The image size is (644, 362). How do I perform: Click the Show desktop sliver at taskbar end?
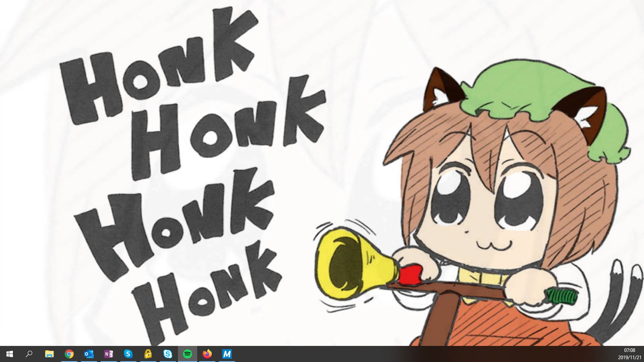coord(643,354)
